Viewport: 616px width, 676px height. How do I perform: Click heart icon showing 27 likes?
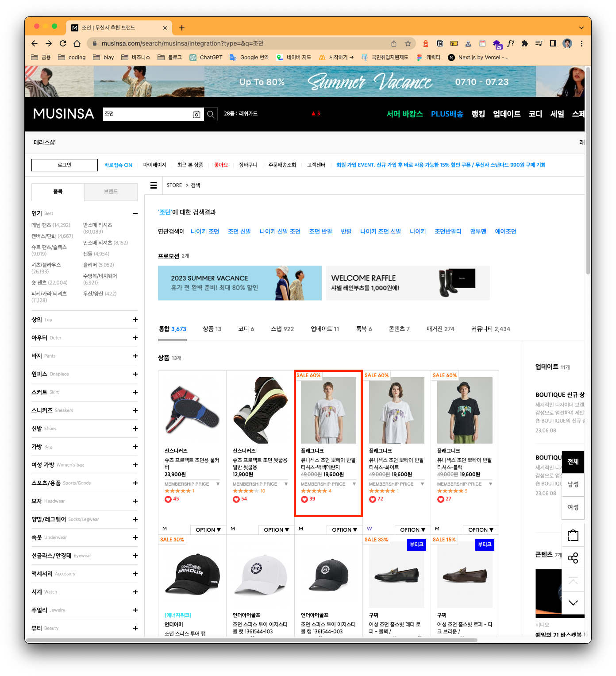[441, 499]
